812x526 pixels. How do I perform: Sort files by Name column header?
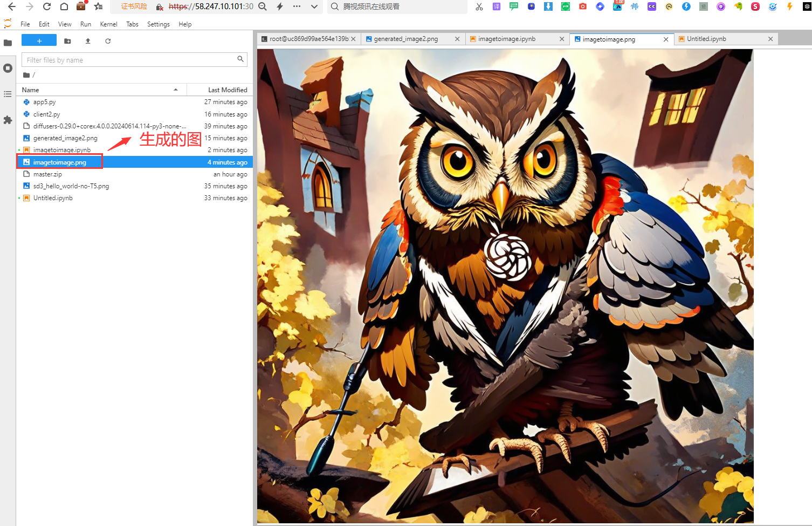point(31,90)
